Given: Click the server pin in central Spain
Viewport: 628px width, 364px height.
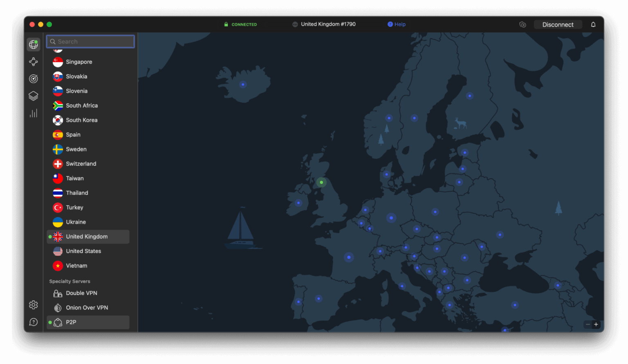Looking at the screenshot, I should (x=318, y=299).
